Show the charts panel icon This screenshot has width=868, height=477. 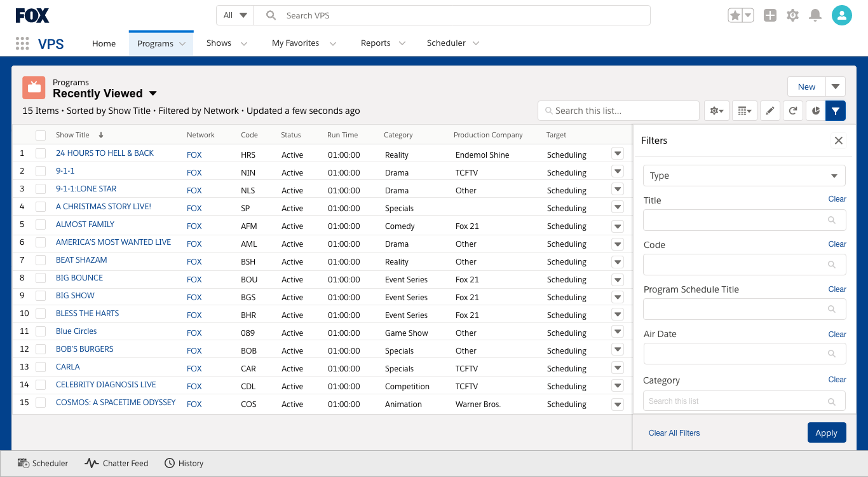click(816, 111)
